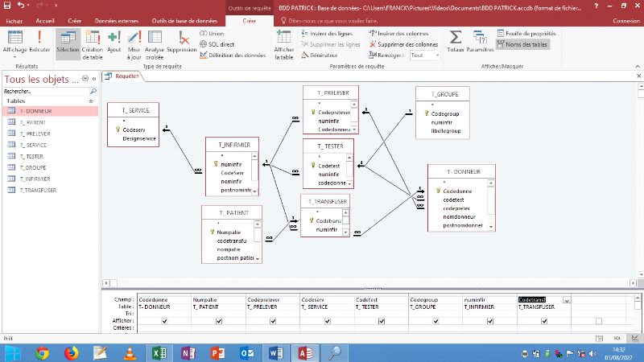
Task: Expand the Codetransf field dropdown
Action: click(568, 300)
